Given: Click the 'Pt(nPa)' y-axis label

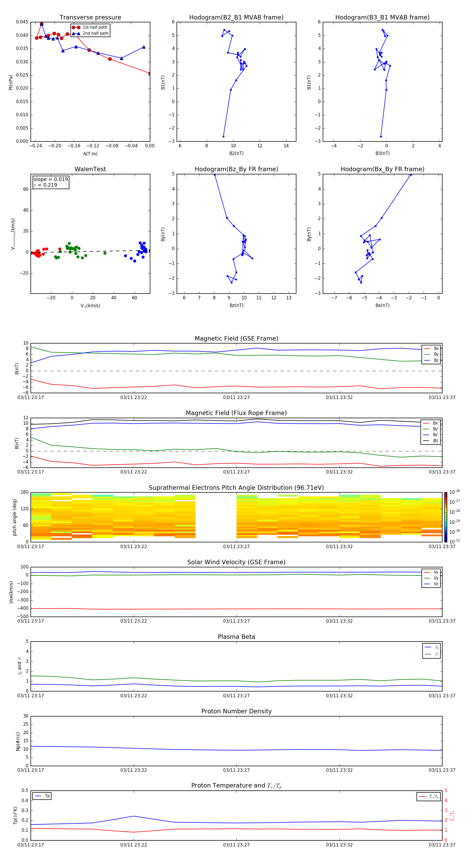Looking at the screenshot, I should pyautogui.click(x=11, y=82).
